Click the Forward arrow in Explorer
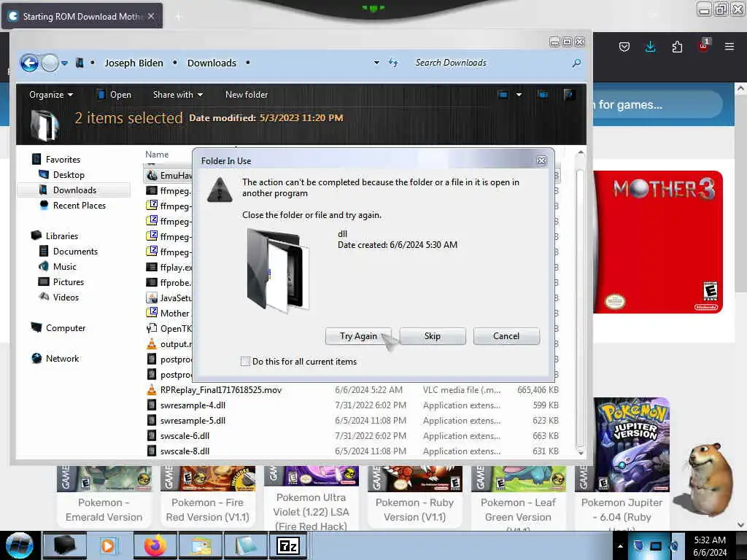The width and height of the screenshot is (747, 560). [x=50, y=63]
